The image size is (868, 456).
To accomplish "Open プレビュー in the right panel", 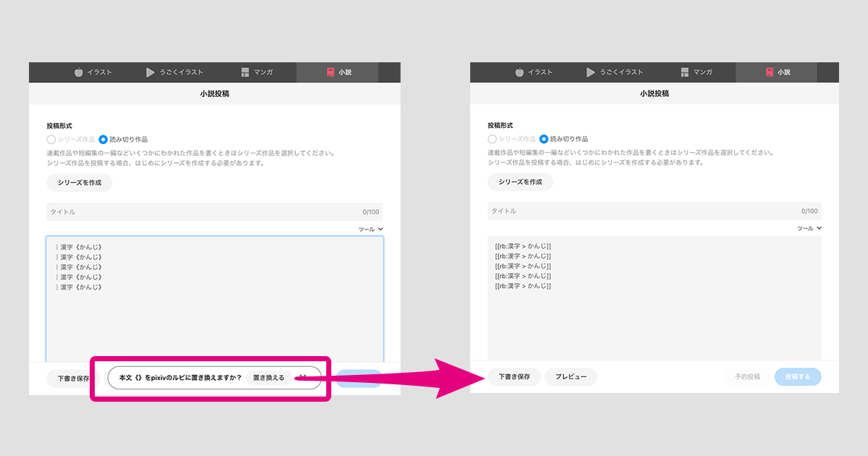I will coord(571,377).
